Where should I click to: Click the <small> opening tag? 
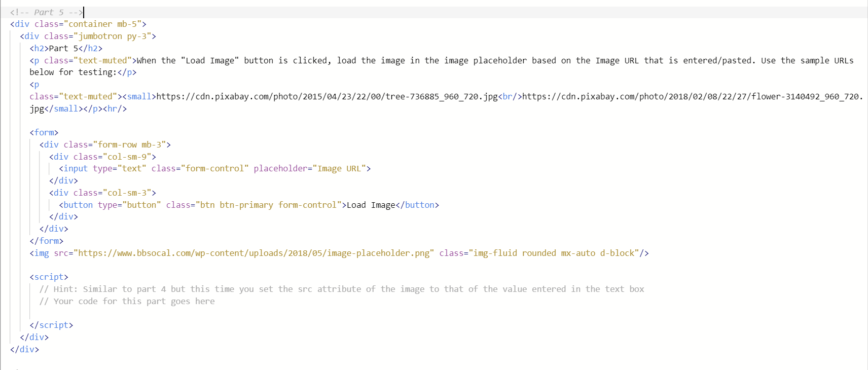coord(139,96)
